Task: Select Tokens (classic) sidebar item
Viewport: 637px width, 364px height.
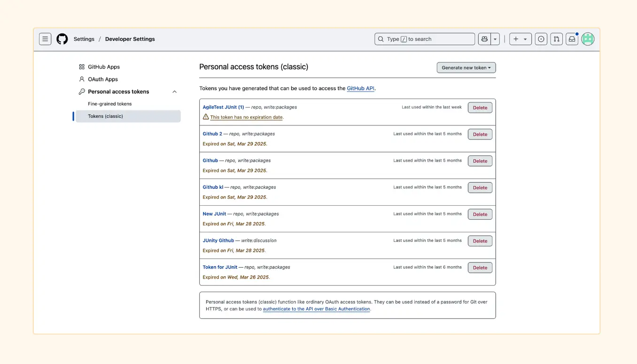Action: [128, 116]
